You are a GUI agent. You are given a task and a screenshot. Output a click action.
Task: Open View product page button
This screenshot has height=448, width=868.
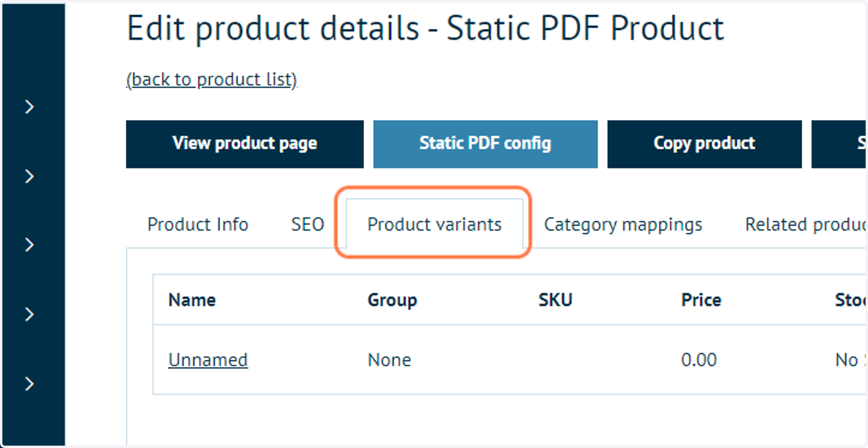pyautogui.click(x=244, y=144)
